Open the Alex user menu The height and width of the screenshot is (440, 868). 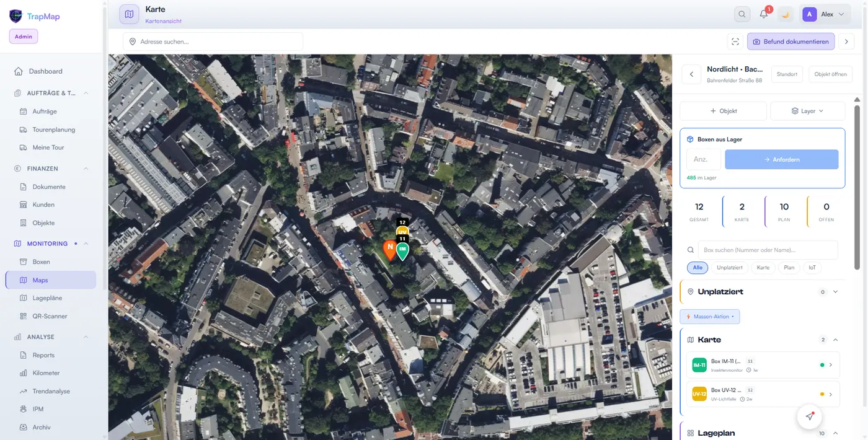825,14
